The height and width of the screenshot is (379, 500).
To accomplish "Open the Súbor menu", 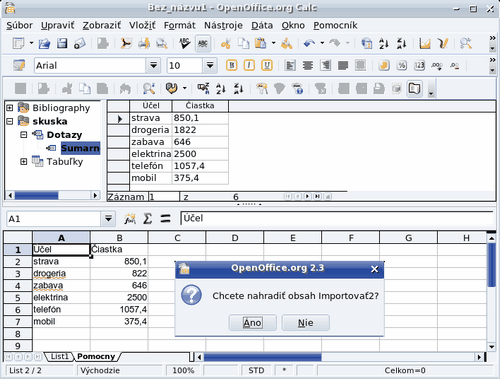I will pos(19,25).
